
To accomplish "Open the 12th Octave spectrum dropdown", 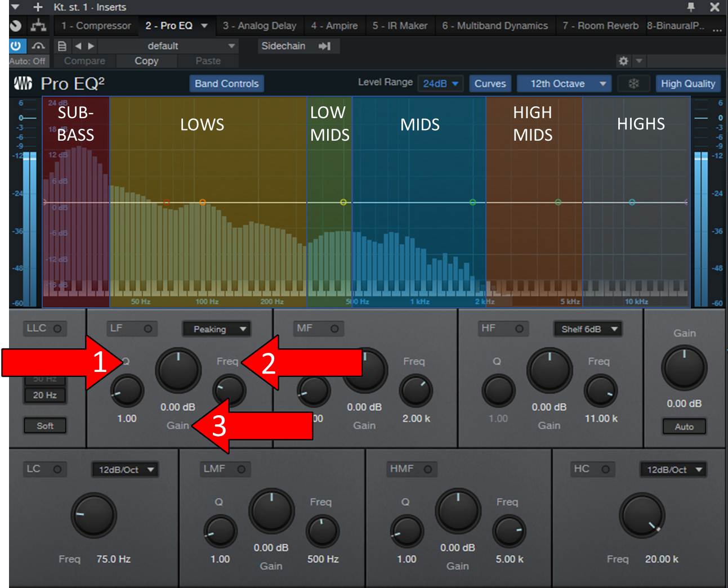I will click(x=564, y=84).
